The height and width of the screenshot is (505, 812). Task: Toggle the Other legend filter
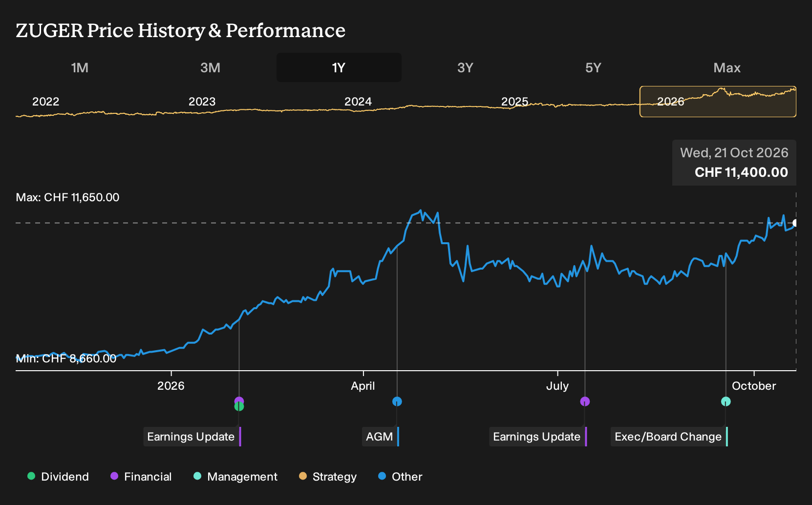tap(400, 477)
